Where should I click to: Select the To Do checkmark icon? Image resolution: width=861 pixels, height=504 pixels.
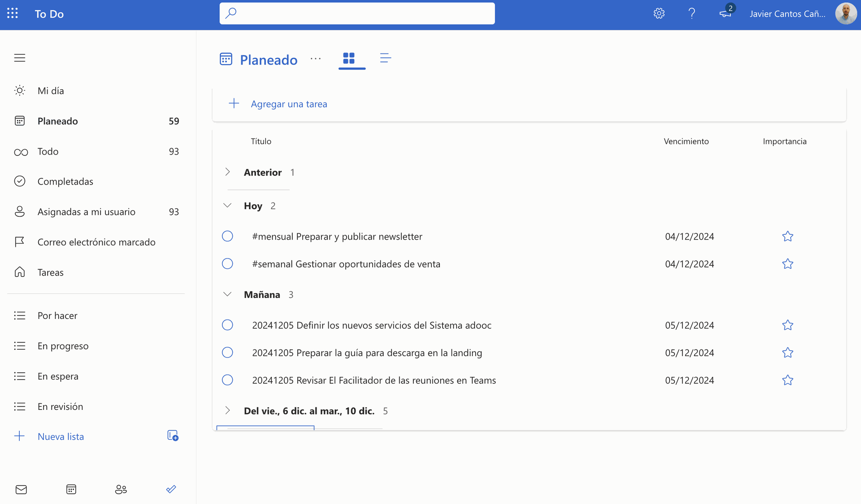click(x=171, y=489)
